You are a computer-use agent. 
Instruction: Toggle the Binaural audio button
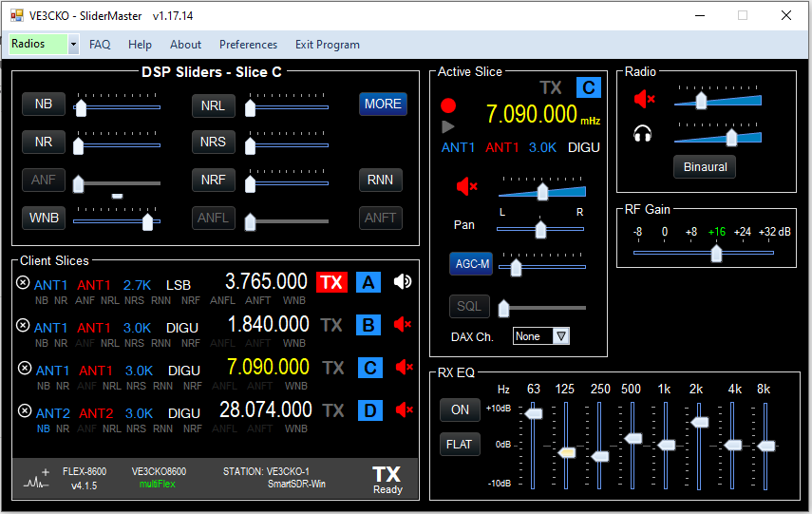(x=705, y=167)
